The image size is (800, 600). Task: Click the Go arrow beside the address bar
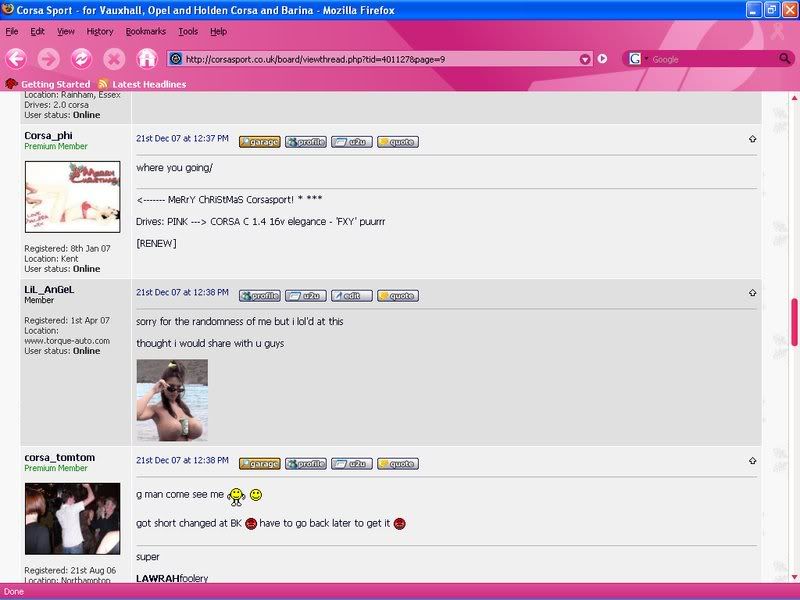click(x=603, y=59)
